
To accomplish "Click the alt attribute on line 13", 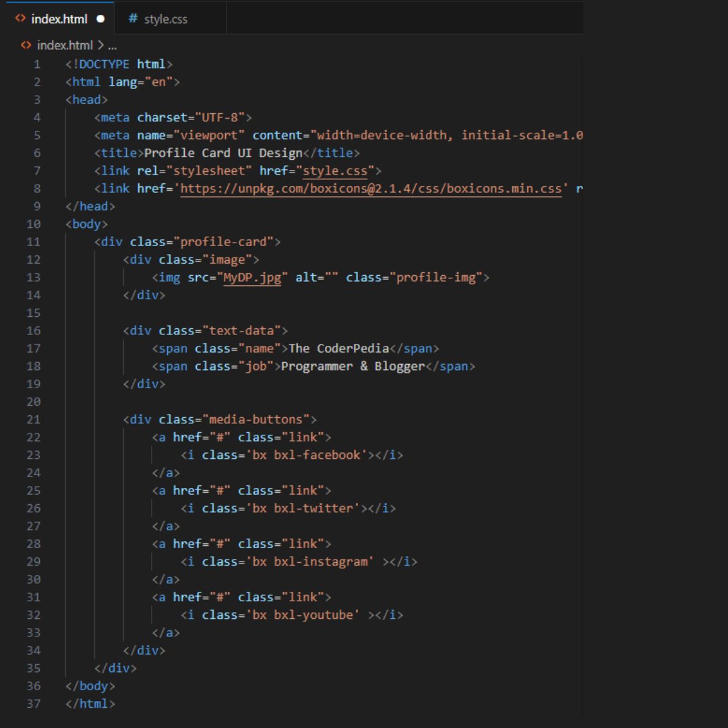I will [317, 277].
